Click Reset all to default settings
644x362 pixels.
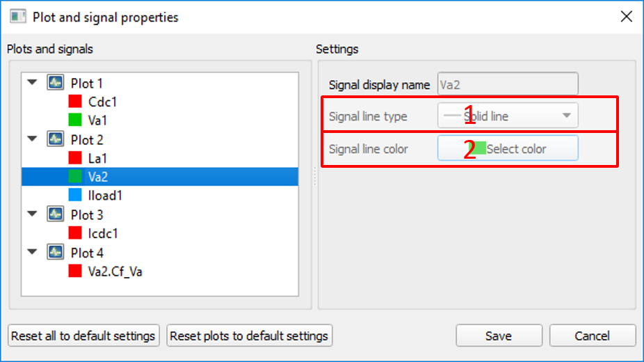(x=83, y=336)
